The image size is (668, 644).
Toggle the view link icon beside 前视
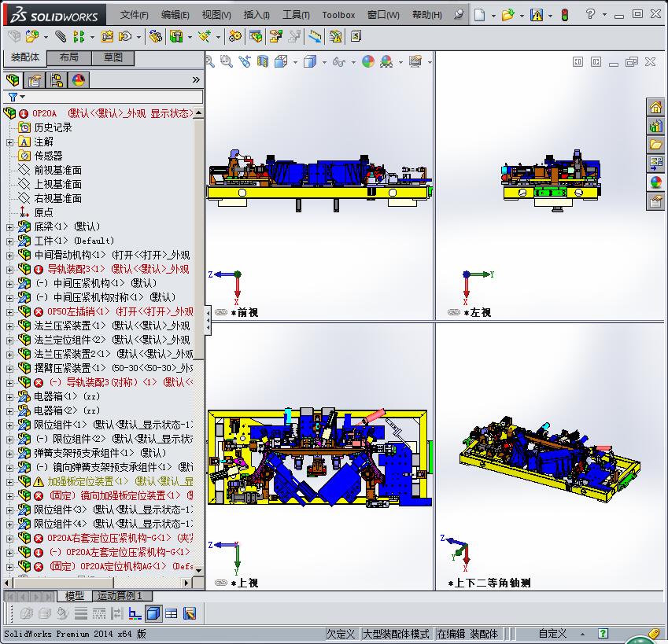click(x=220, y=312)
